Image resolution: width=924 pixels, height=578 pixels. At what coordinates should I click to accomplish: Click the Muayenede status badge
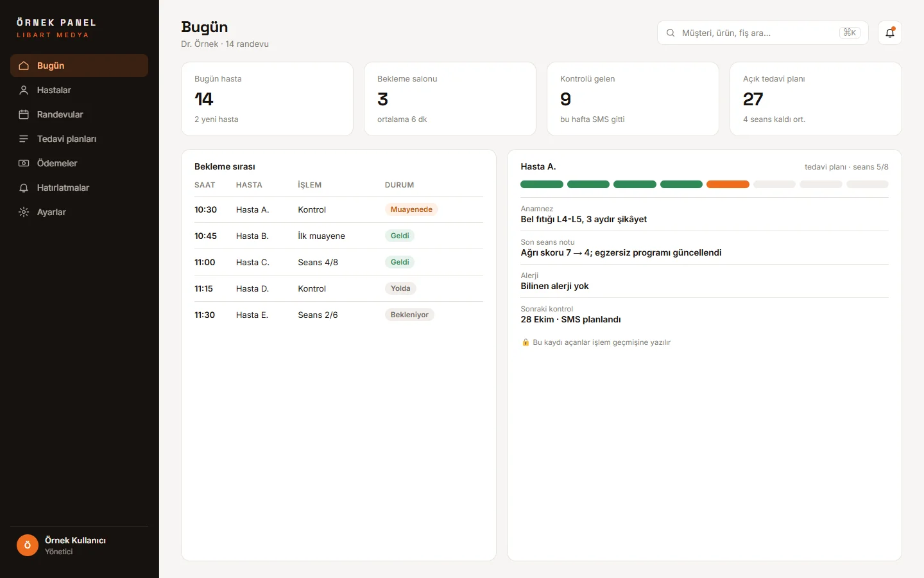click(411, 209)
